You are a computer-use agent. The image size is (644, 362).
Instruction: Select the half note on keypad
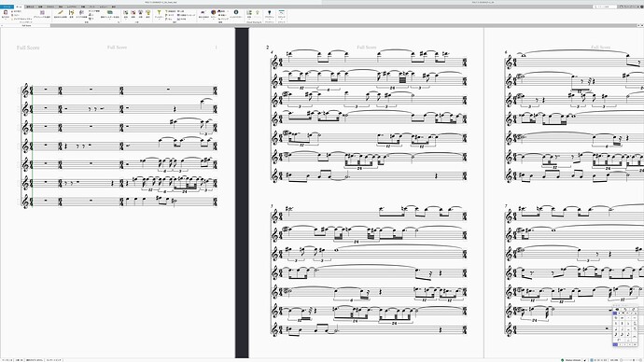(x=623, y=329)
